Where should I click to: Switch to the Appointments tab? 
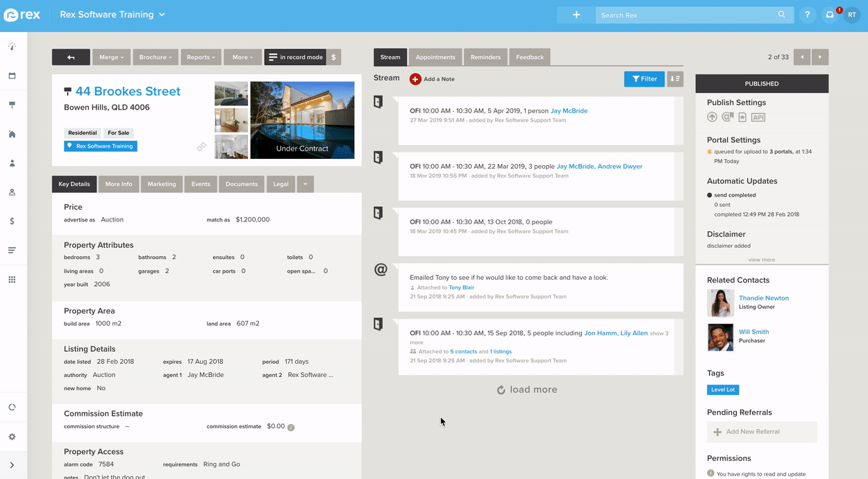[x=435, y=57]
